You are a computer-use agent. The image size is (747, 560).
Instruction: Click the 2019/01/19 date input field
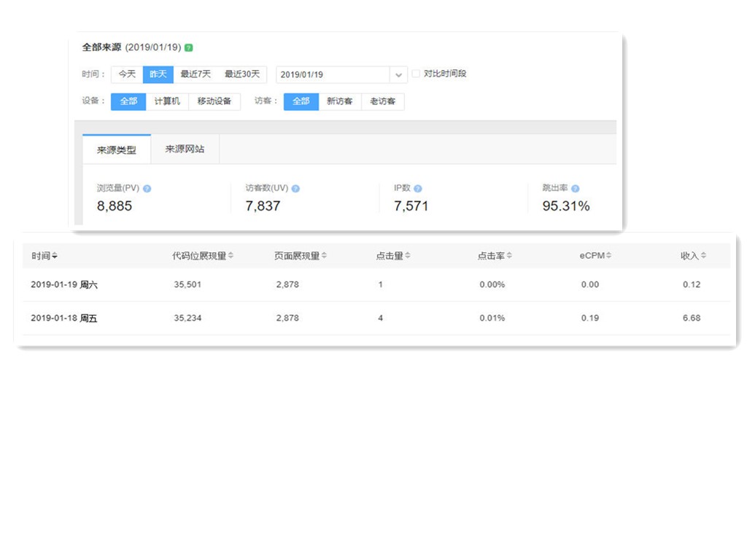point(333,74)
